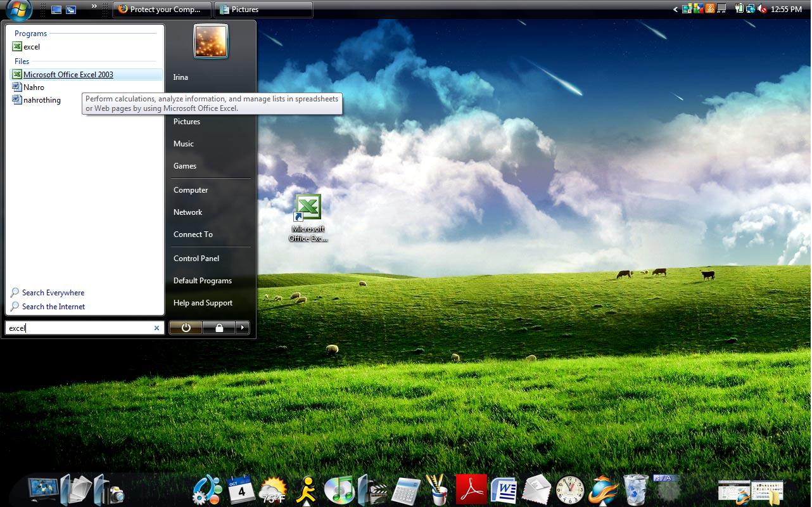Click the 12:55 PM clock
Screen dimensions: 812x507
787,10
